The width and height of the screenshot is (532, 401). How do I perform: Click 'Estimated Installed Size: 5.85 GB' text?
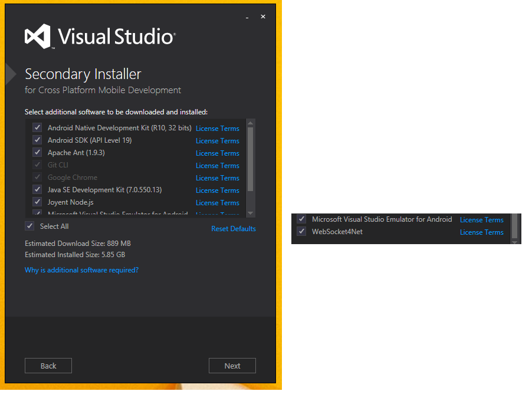point(75,255)
